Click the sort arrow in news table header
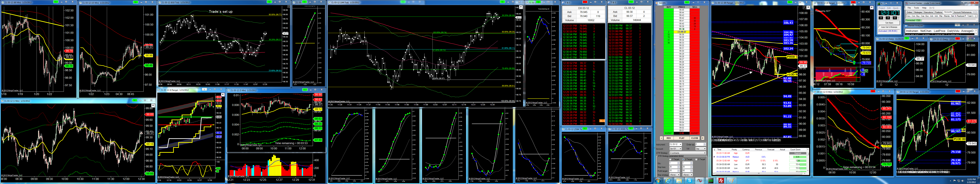980x184 pixels. [x=714, y=149]
